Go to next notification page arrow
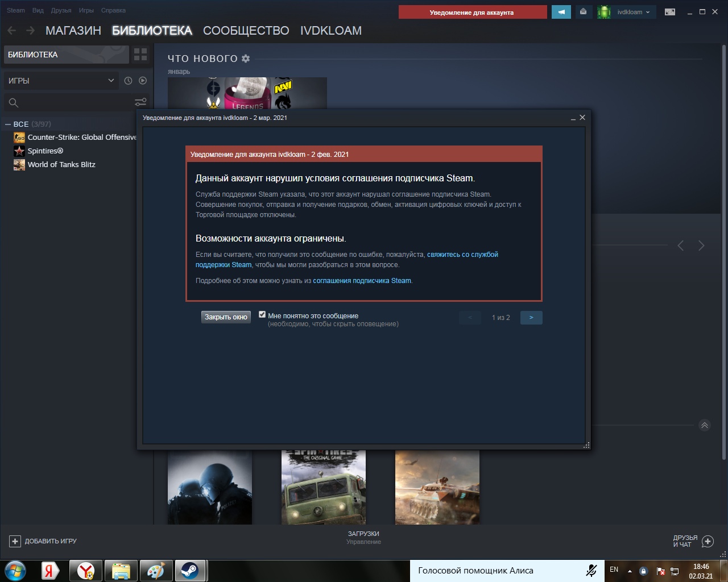 point(531,318)
